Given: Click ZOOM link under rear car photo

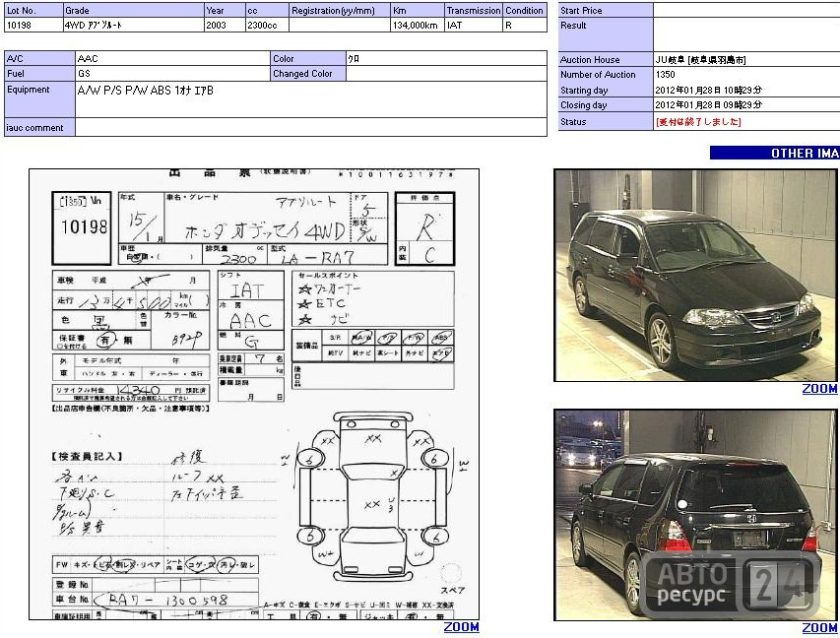Looking at the screenshot, I should [819, 628].
